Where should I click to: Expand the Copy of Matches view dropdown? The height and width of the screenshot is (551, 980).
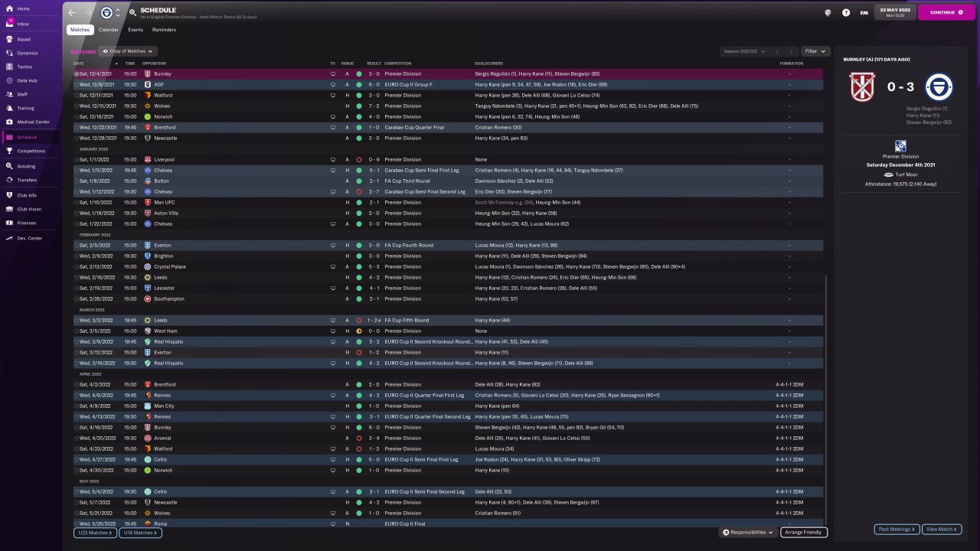click(x=129, y=51)
